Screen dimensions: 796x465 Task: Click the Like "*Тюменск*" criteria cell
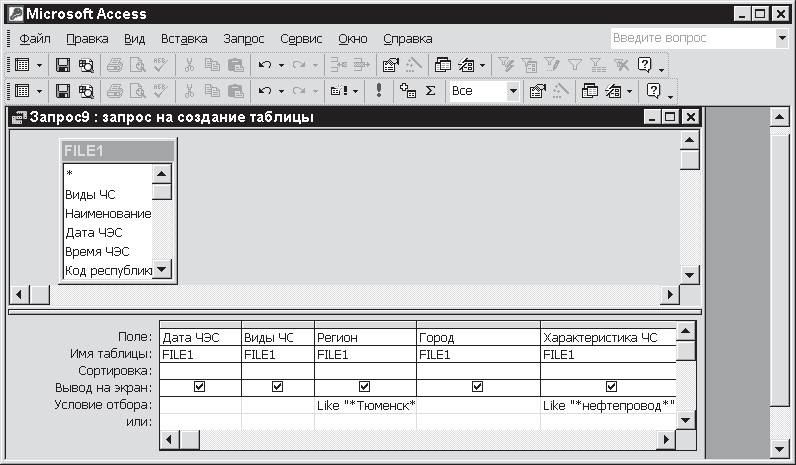(x=364, y=404)
